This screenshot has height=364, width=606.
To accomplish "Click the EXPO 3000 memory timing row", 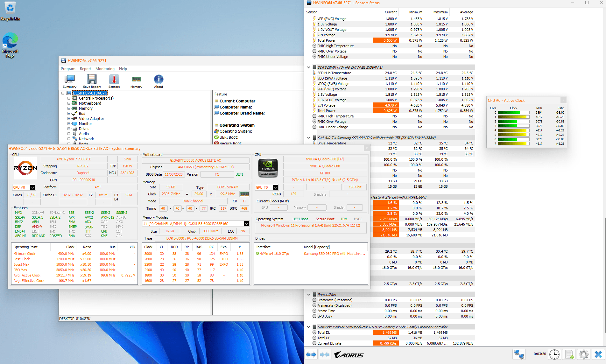I will [x=195, y=254].
